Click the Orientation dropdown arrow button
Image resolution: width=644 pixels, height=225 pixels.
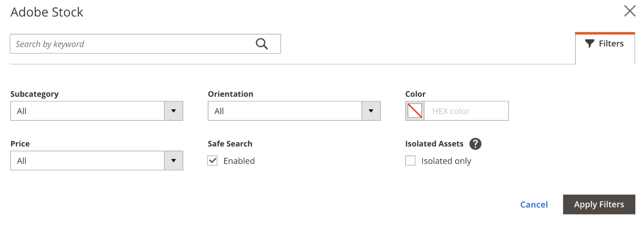[371, 111]
